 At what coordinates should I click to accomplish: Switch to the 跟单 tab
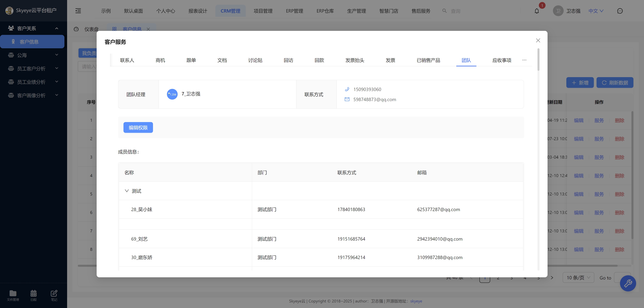(x=191, y=60)
